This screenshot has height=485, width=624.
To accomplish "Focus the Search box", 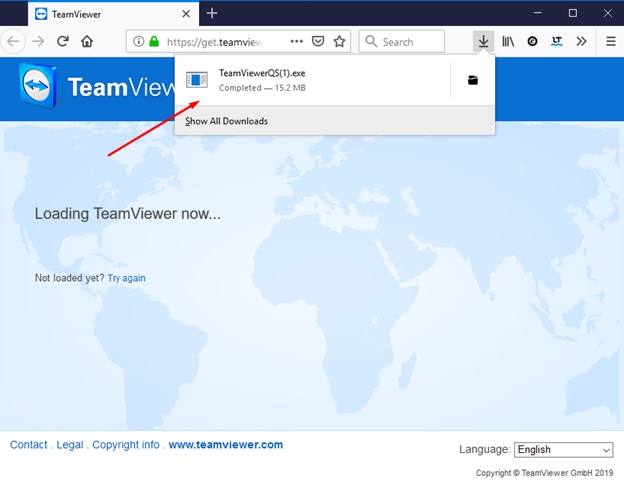I will pyautogui.click(x=402, y=41).
